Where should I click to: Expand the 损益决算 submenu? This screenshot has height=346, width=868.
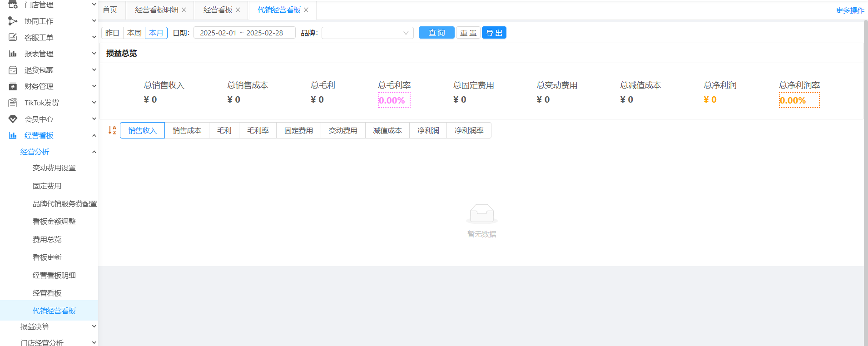point(94,326)
